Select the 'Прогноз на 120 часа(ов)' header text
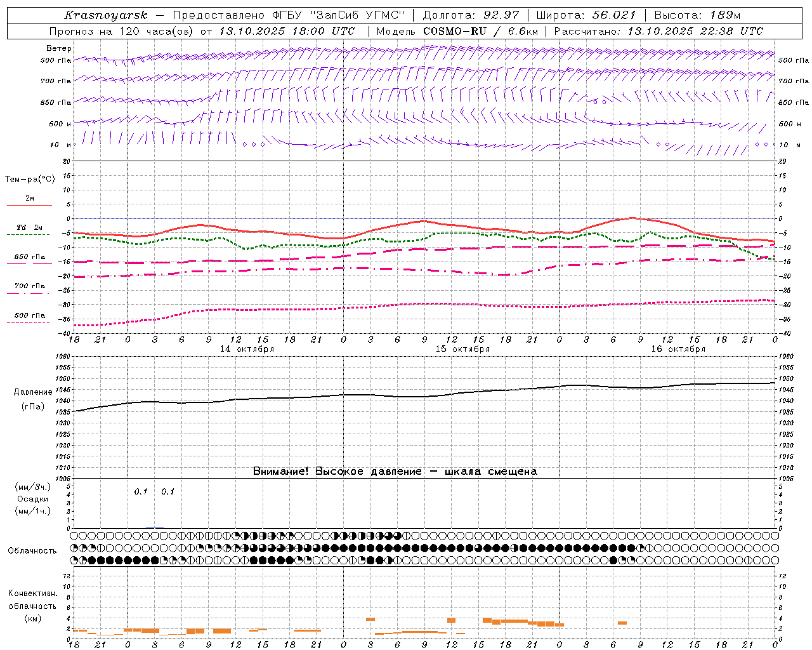Screen dimensions: 812x650 [122, 31]
